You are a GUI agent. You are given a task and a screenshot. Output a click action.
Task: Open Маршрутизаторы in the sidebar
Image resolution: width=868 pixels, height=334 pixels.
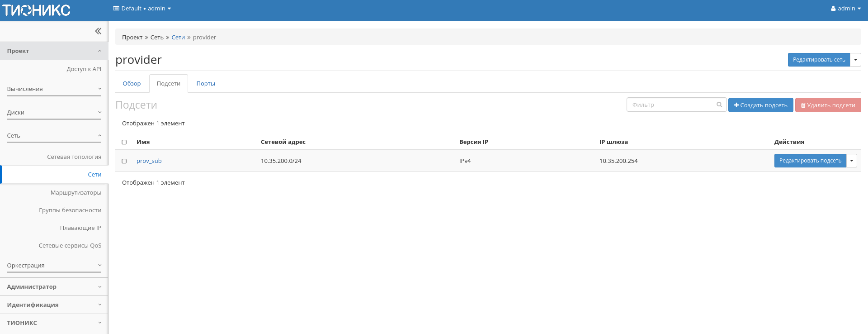click(76, 193)
